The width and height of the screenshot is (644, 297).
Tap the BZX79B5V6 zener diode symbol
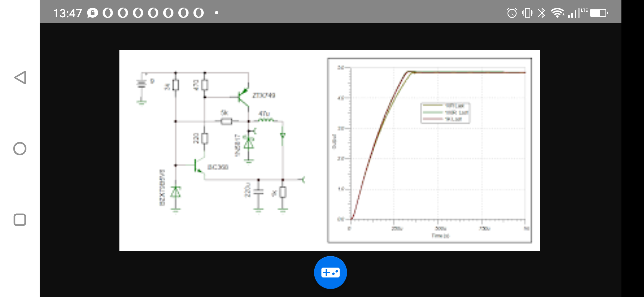[x=176, y=192]
